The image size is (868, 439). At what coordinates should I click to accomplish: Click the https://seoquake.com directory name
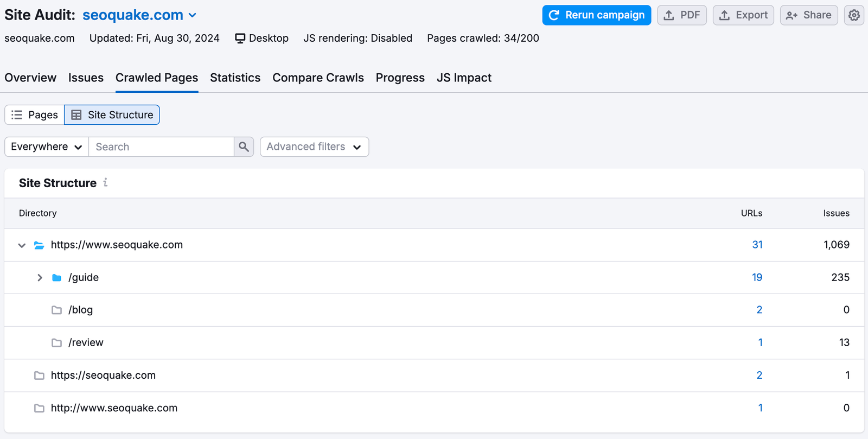103,375
